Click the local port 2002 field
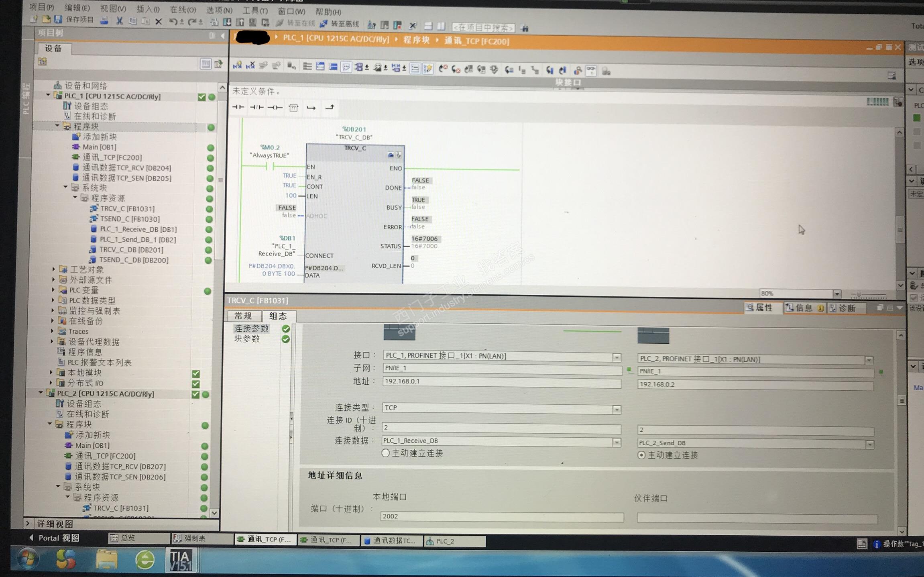The width and height of the screenshot is (924, 577). tap(502, 516)
